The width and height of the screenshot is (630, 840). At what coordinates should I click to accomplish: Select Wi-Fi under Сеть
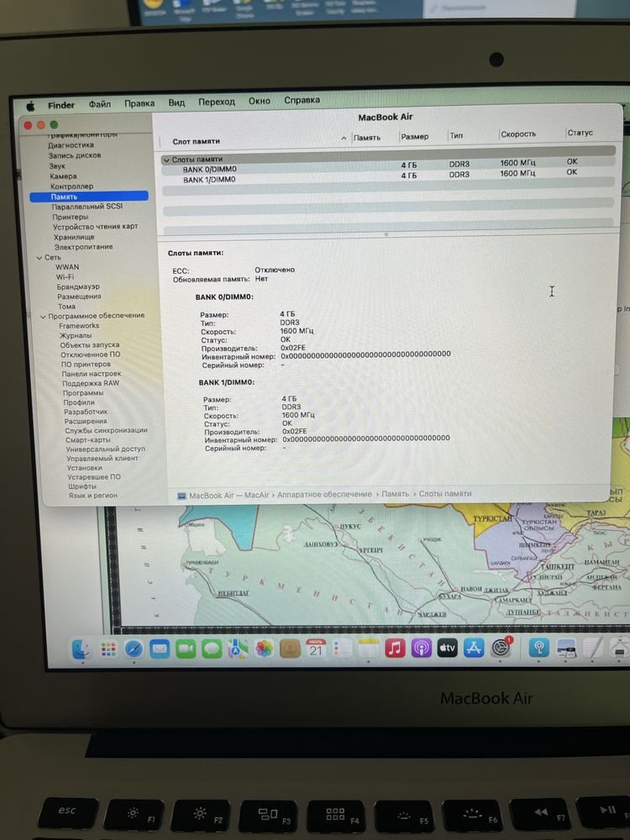click(x=65, y=277)
